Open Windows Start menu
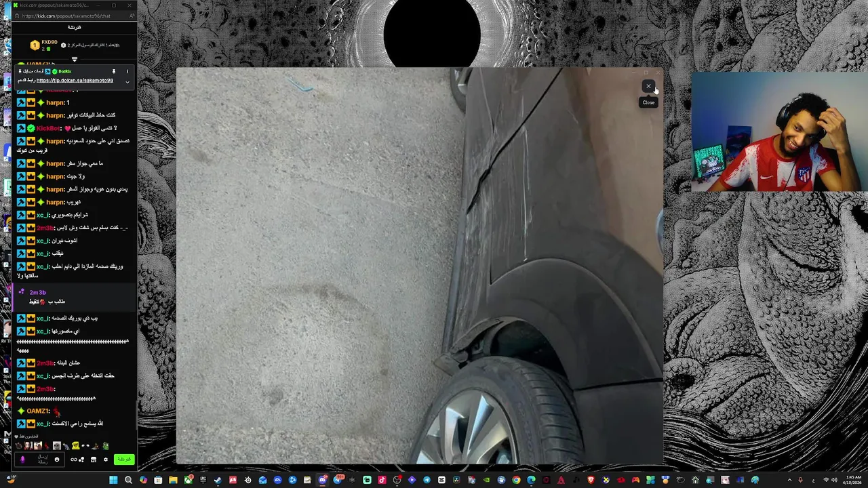The height and width of the screenshot is (488, 868). pos(113,480)
